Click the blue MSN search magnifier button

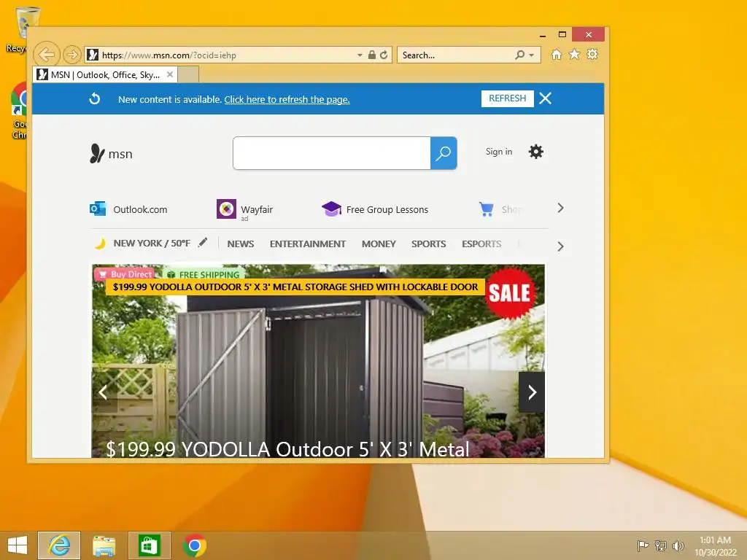pos(444,153)
